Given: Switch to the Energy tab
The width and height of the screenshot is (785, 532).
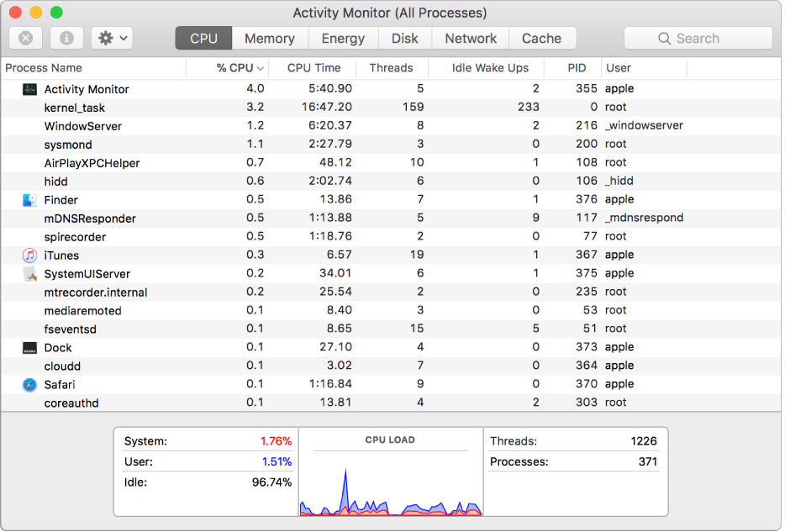Looking at the screenshot, I should [x=343, y=39].
